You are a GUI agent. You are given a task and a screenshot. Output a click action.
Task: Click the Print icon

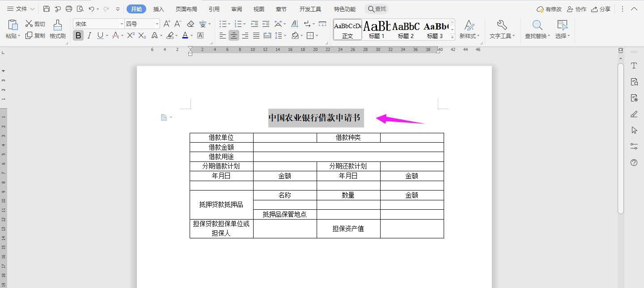pos(69,9)
